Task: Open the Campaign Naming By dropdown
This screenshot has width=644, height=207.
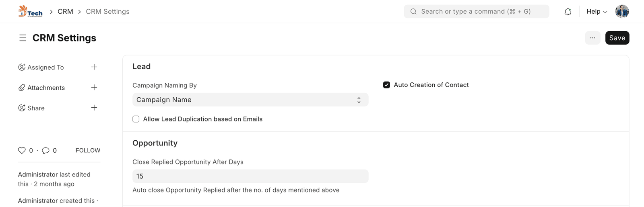Action: 250,100
